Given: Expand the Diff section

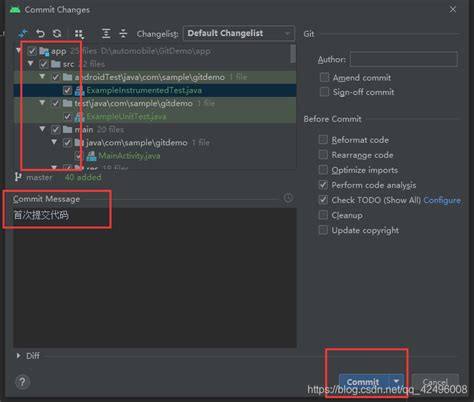Looking at the screenshot, I should point(18,356).
